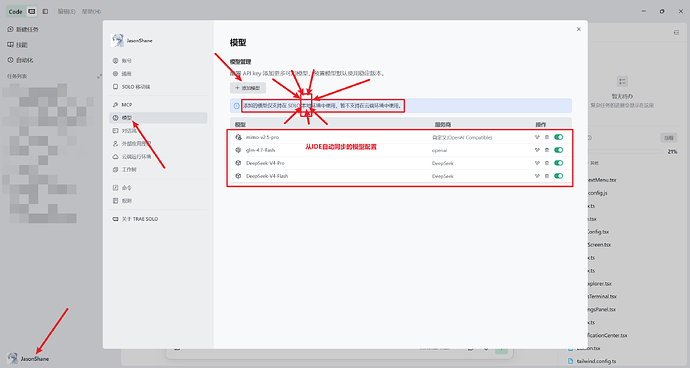This screenshot has height=368, width=690.
Task: Open sTerminal.tsx in the right file list
Action: [x=601, y=296]
